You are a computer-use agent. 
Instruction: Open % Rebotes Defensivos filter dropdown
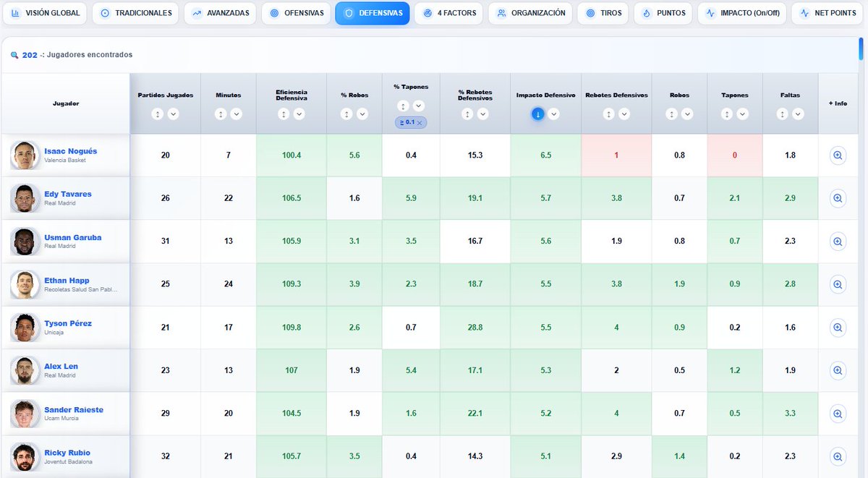[483, 114]
